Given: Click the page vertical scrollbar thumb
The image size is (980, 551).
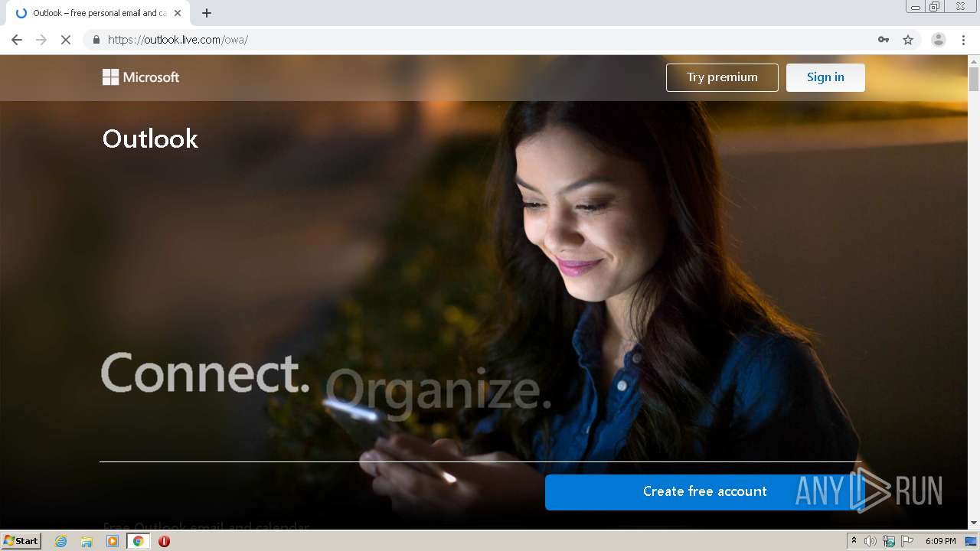Looking at the screenshot, I should (x=974, y=79).
